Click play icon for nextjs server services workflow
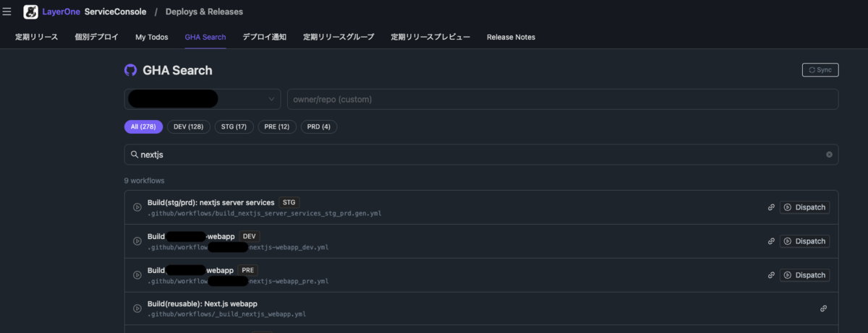Image resolution: width=868 pixels, height=333 pixels. click(137, 207)
